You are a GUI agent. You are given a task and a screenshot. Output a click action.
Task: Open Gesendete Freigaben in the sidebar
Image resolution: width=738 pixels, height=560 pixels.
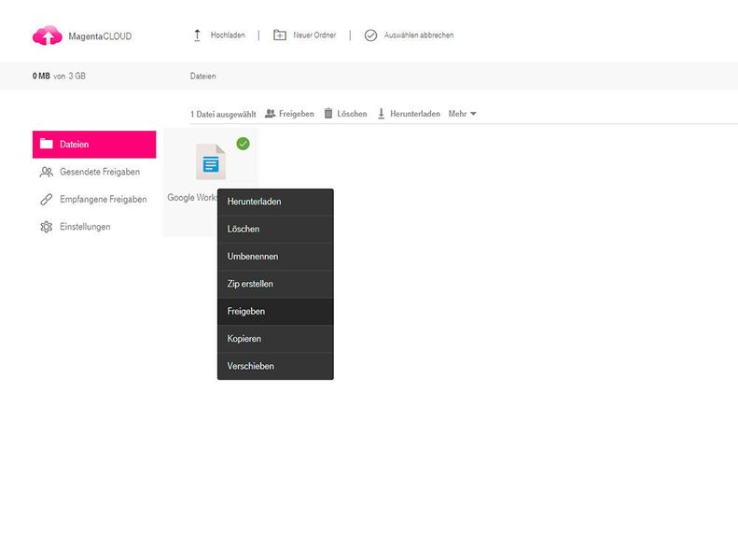point(94,172)
